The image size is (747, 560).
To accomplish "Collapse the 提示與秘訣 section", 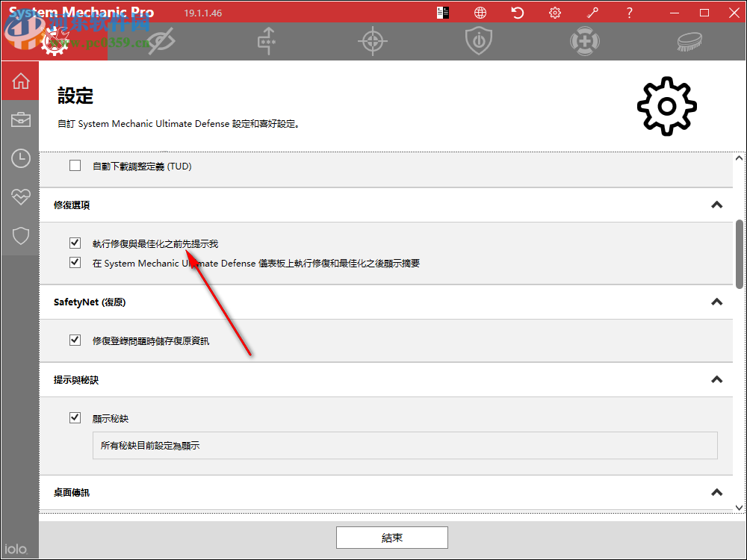I will click(716, 379).
